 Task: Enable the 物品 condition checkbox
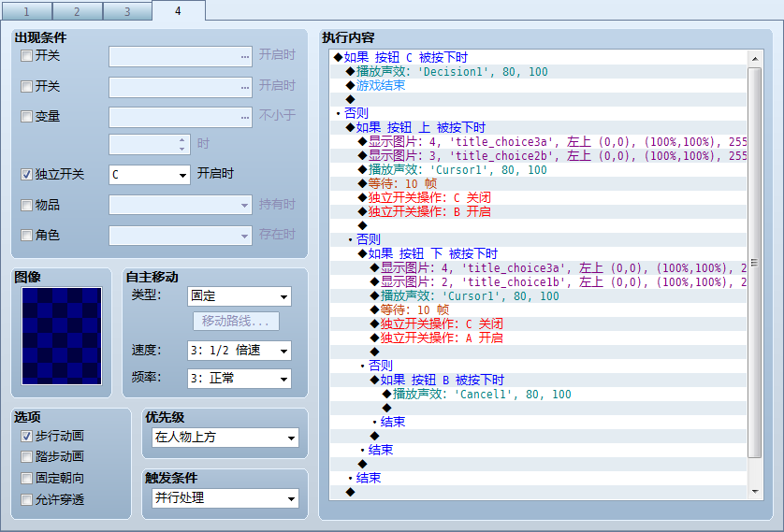pyautogui.click(x=26, y=205)
